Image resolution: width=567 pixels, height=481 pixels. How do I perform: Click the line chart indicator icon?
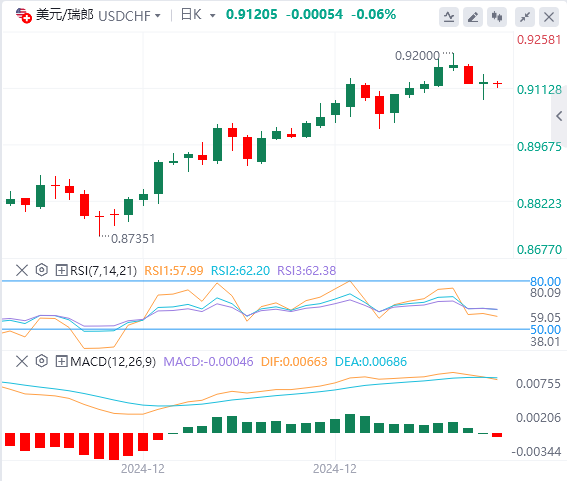coord(449,17)
